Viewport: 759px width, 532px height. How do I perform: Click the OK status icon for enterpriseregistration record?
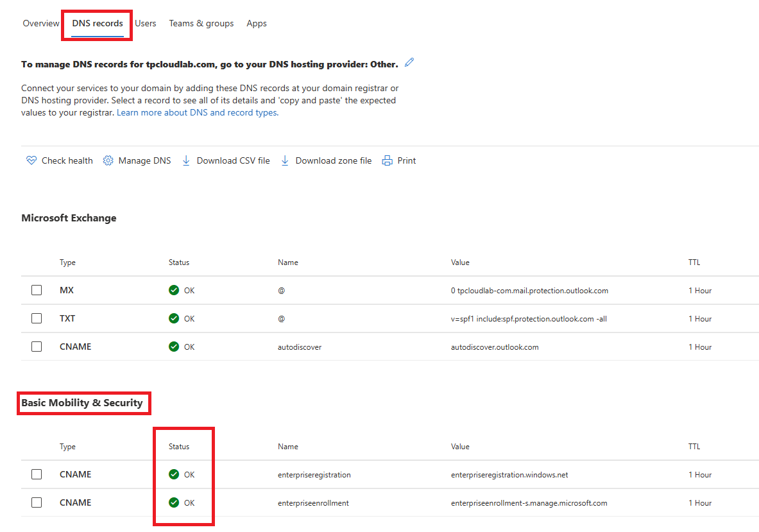[x=173, y=474]
